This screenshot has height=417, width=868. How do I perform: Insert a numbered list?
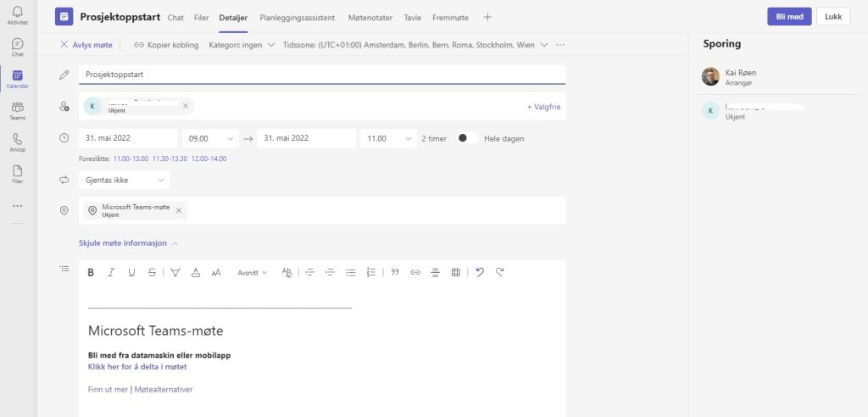point(371,272)
